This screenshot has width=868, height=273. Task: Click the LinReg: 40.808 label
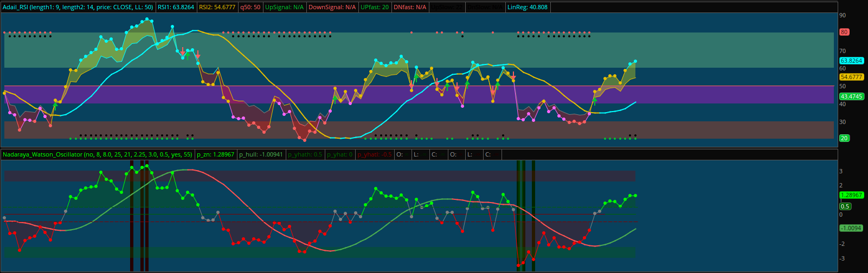point(527,7)
